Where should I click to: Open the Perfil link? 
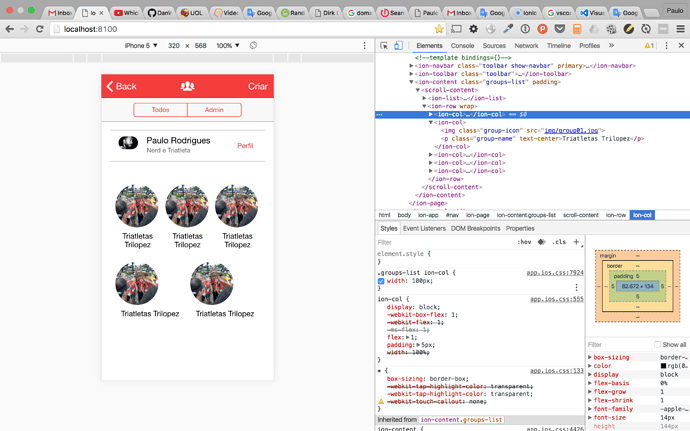pos(245,146)
